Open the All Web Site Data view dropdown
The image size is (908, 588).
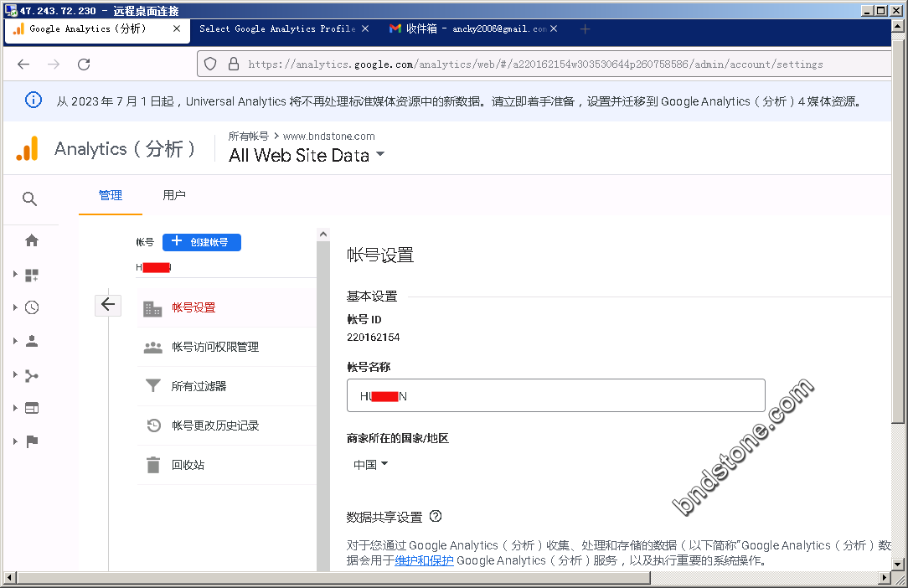click(x=307, y=155)
